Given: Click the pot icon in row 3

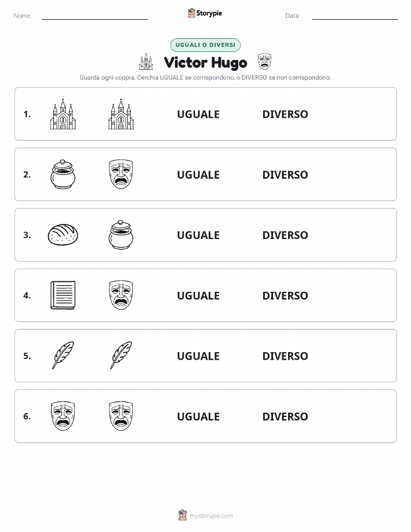Looking at the screenshot, I should pyautogui.click(x=121, y=235).
